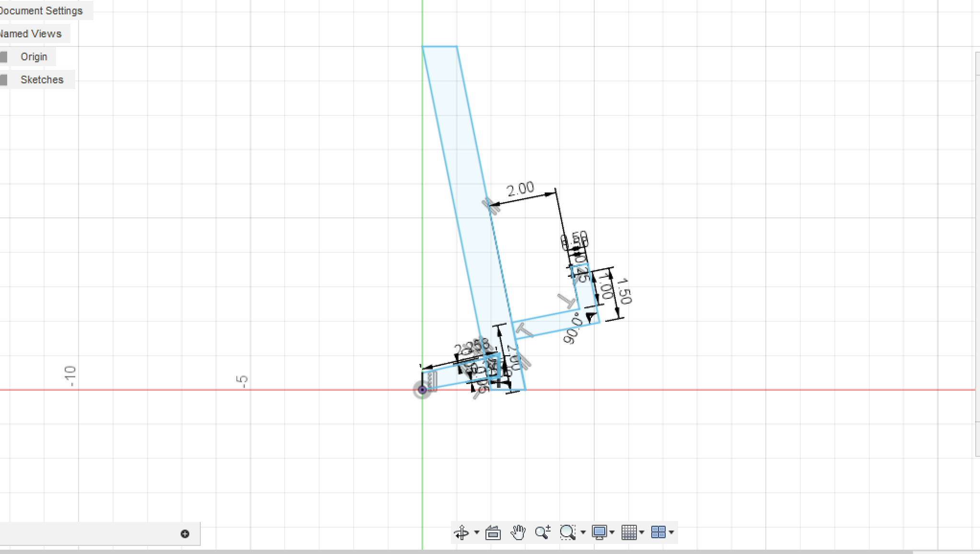980x554 pixels.
Task: Open Viewports dropdown arrow
Action: tap(671, 532)
